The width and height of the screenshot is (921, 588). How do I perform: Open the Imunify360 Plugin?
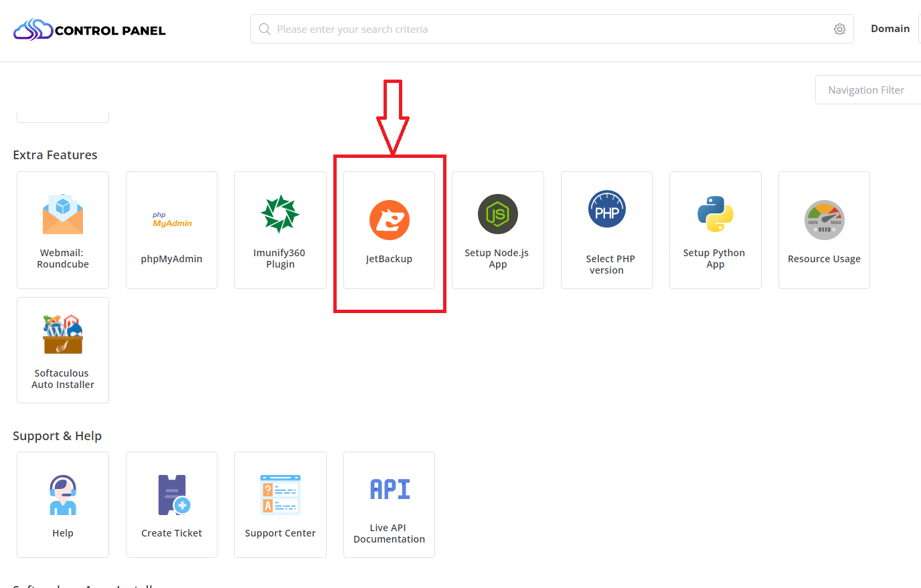280,214
